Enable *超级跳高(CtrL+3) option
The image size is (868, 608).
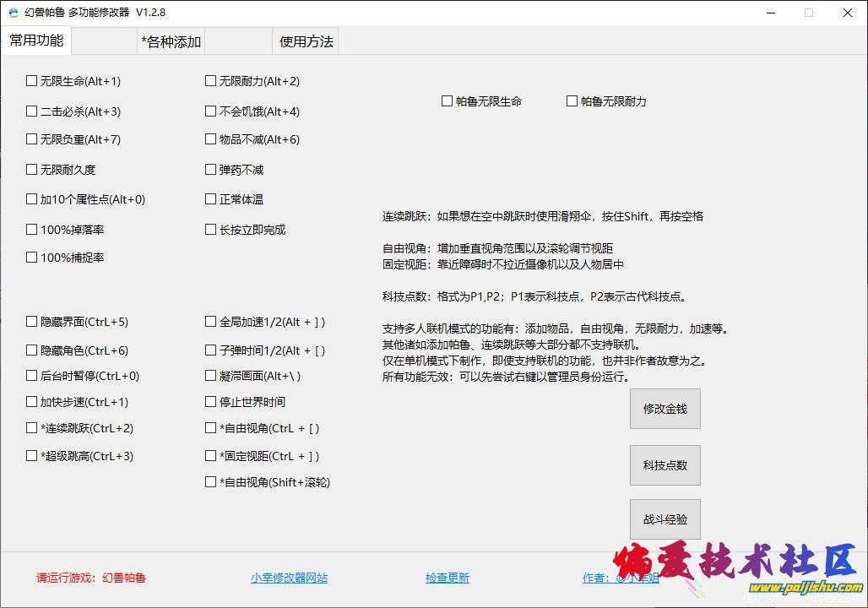[x=32, y=456]
